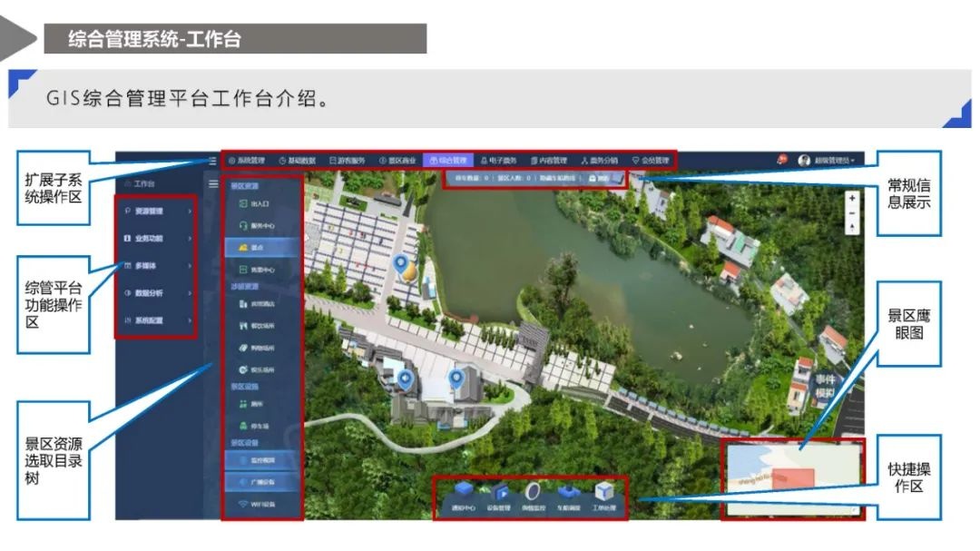Open the 系统管理 top menu
This screenshot has width=980, height=551.
[247, 161]
